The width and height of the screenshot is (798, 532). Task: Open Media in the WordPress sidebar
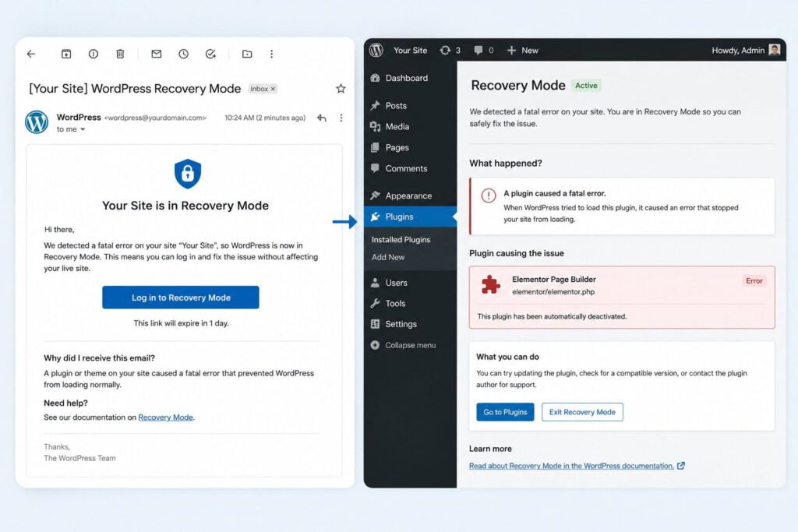(x=410, y=127)
